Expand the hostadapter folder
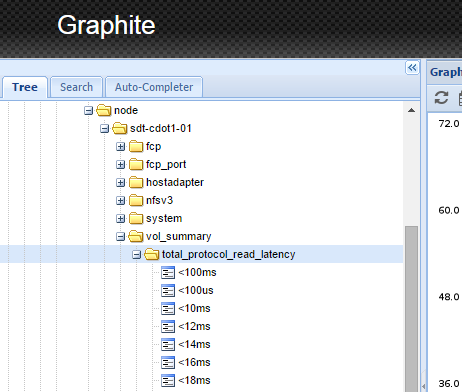The image size is (462, 392). tap(120, 182)
